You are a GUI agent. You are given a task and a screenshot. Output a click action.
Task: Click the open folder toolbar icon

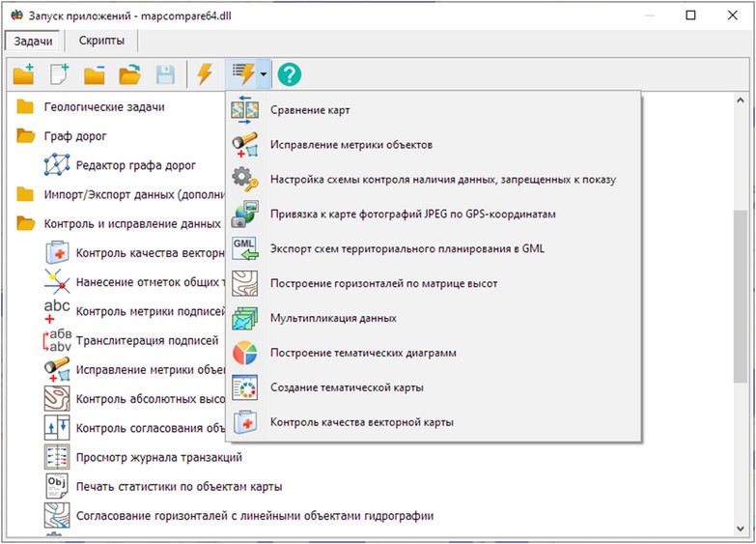(129, 73)
